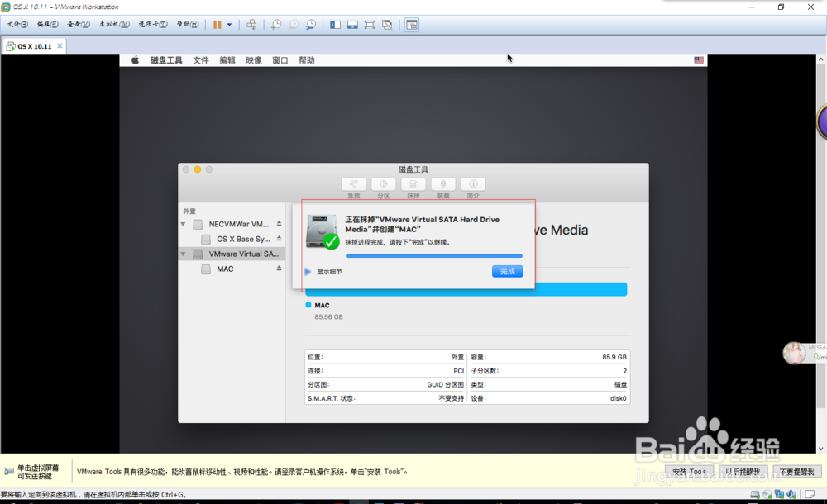This screenshot has height=504, width=827.
Task: Select the MAC volume in sidebar
Action: tap(232, 269)
